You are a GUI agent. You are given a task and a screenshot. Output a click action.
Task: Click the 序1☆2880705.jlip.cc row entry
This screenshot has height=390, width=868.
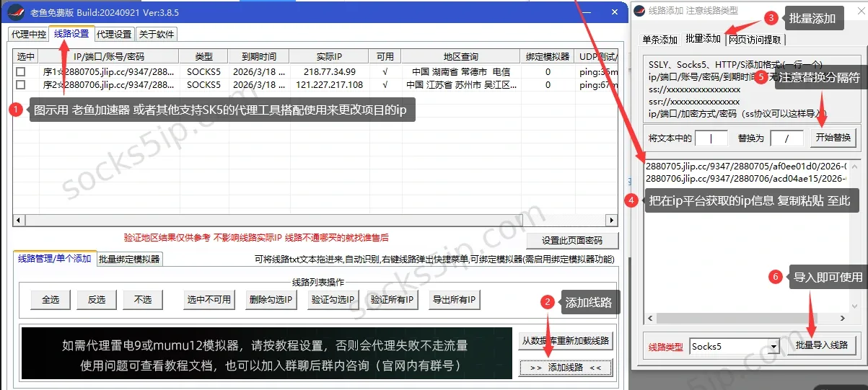coord(109,72)
